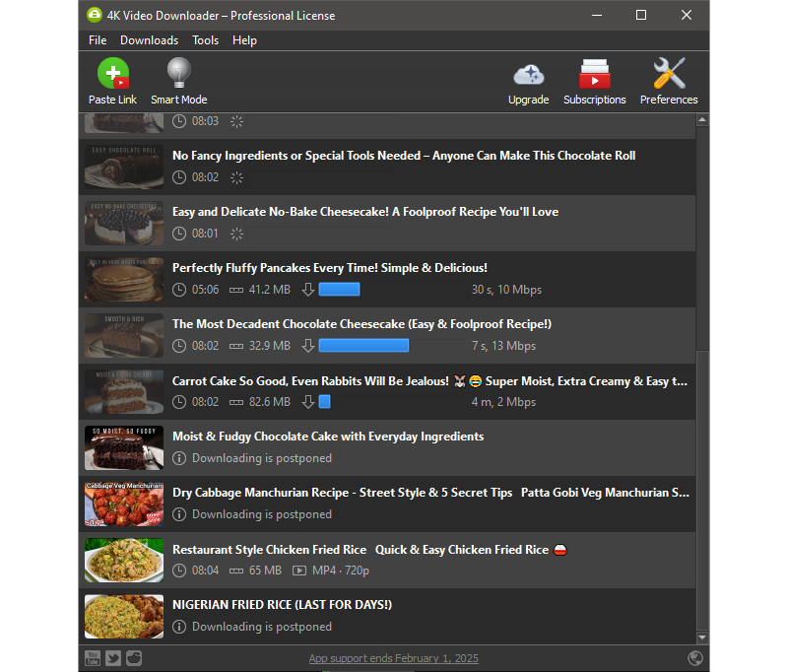The width and height of the screenshot is (788, 672).
Task: Click the YouTube icon in the footer
Action: click(92, 657)
